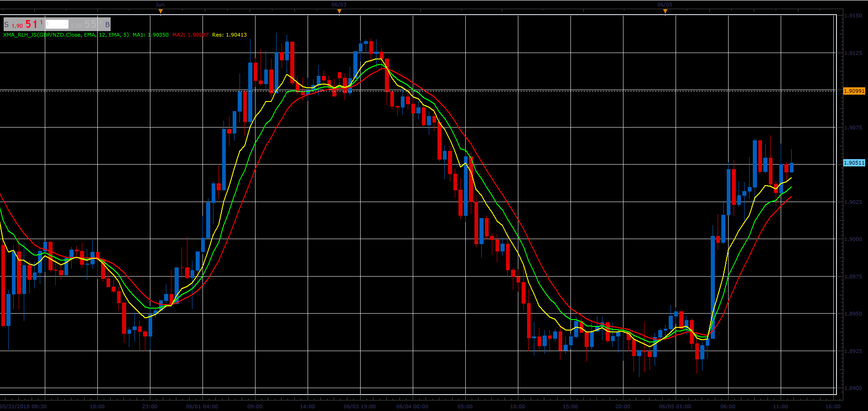Click the MA2 indicator value label
This screenshot has width=868, height=411.
[x=190, y=35]
